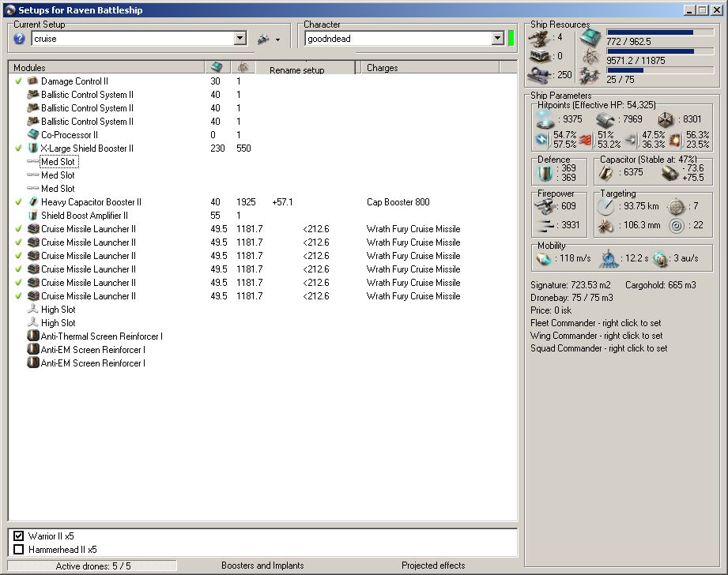The width and height of the screenshot is (728, 575).
Task: Click the launcher hardpoints icon in Ship Resources
Action: (x=540, y=57)
